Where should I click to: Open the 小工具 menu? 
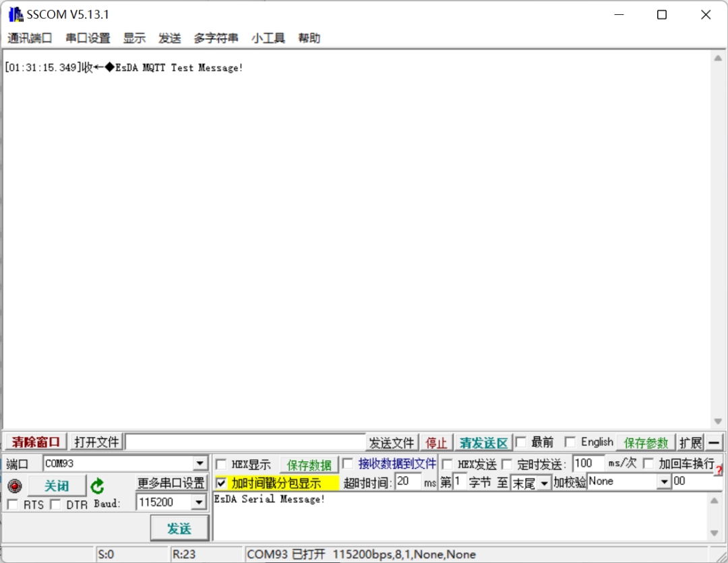[268, 38]
